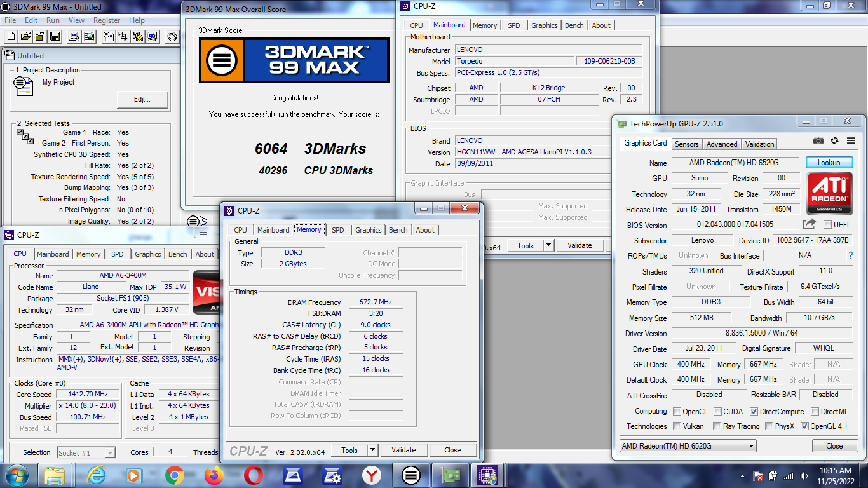This screenshot has width=868, height=488.
Task: Click the GPU-Z refresh arrows icon
Action: (x=834, y=140)
